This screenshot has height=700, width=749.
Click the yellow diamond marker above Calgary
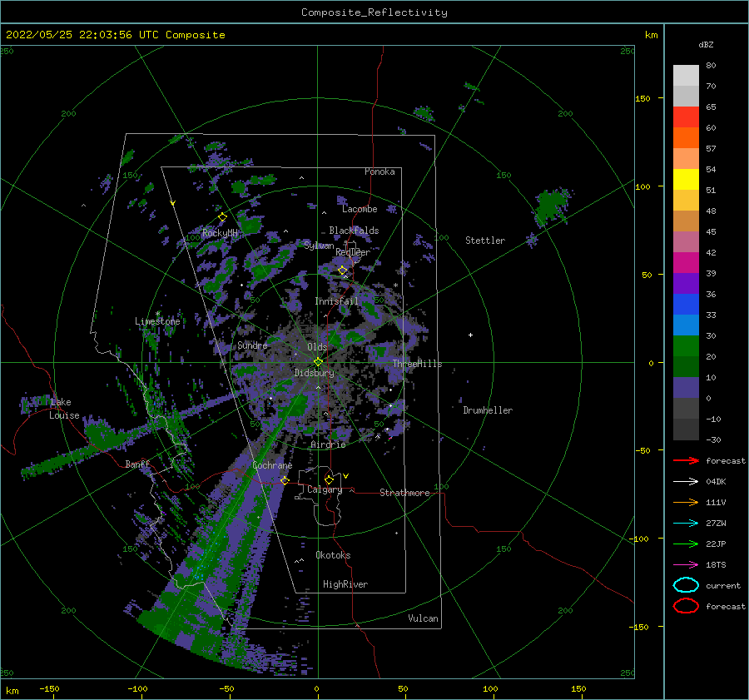(x=329, y=479)
